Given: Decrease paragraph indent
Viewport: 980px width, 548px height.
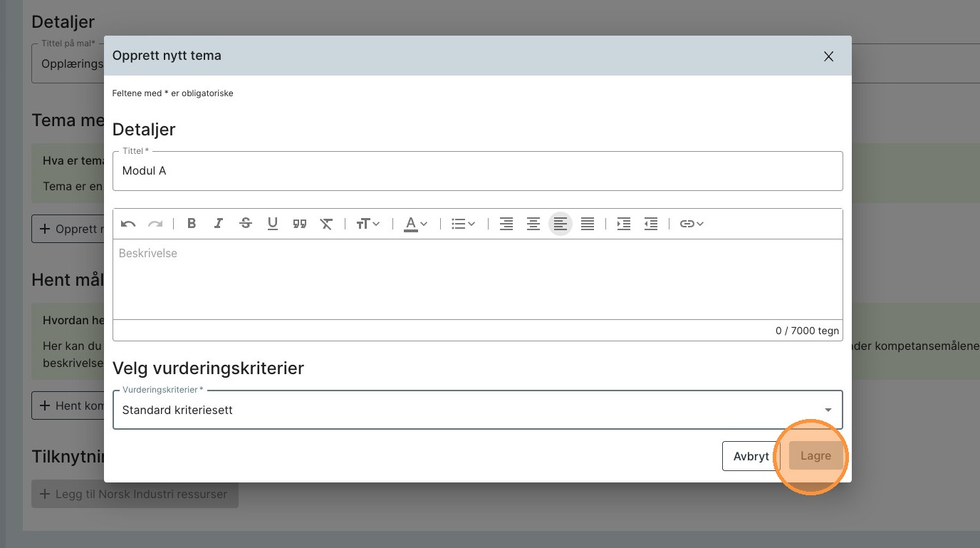Looking at the screenshot, I should coord(651,224).
